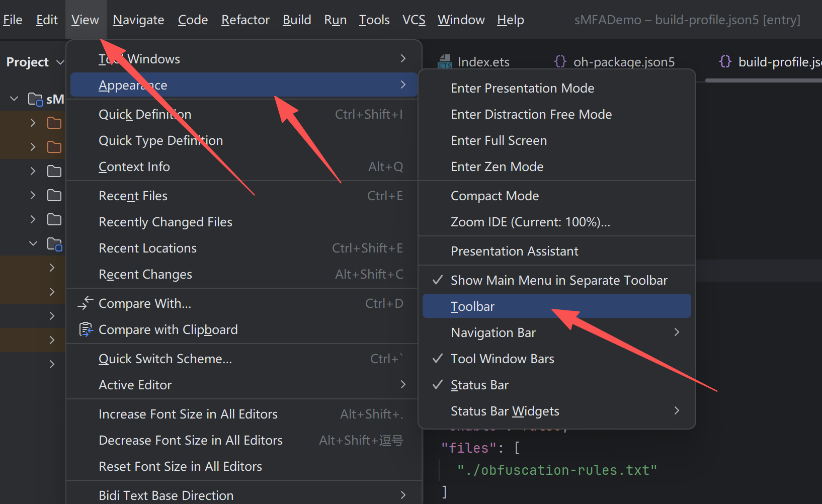The width and height of the screenshot is (822, 504).
Task: Open the Refactor menu
Action: pos(245,20)
